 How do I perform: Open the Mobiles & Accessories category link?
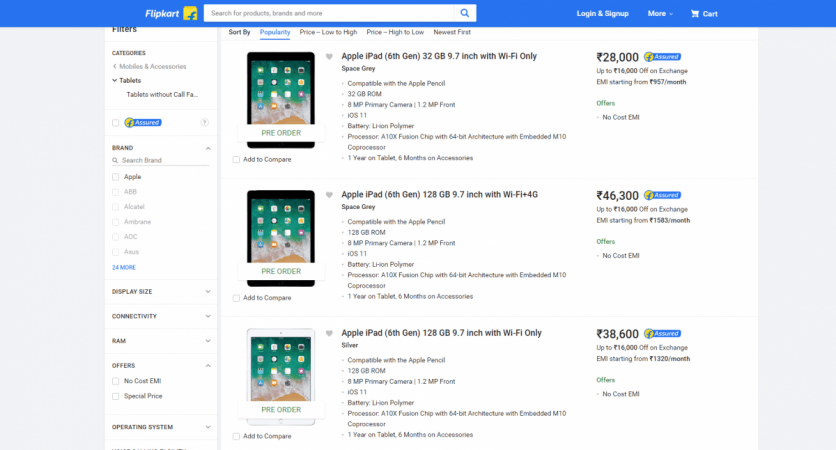152,67
